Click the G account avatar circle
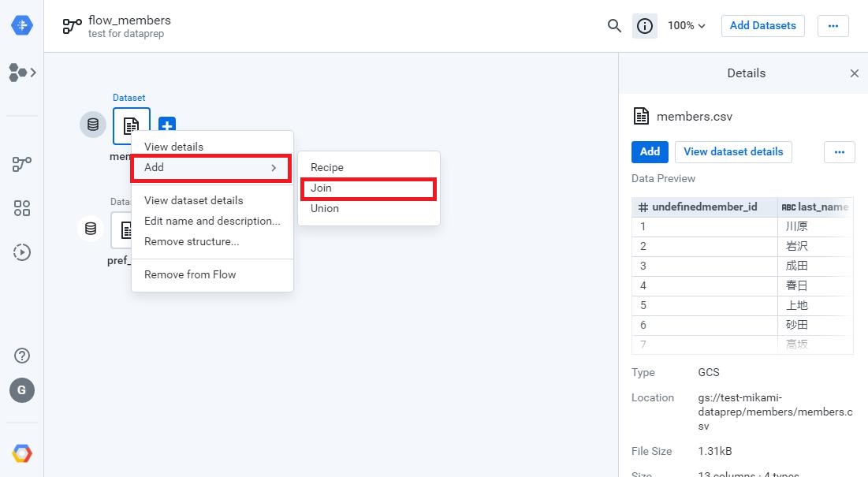The width and height of the screenshot is (868, 477). pos(21,390)
